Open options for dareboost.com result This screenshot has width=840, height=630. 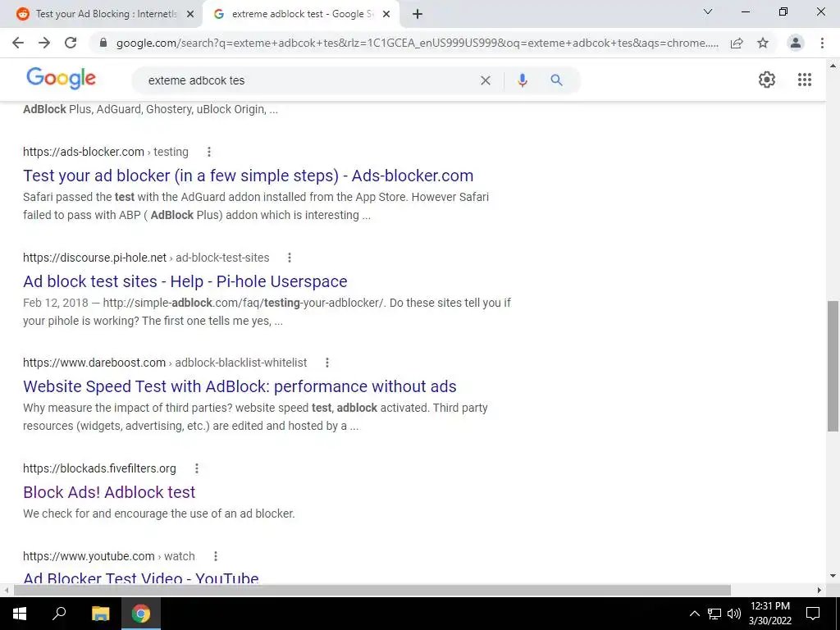pyautogui.click(x=326, y=363)
